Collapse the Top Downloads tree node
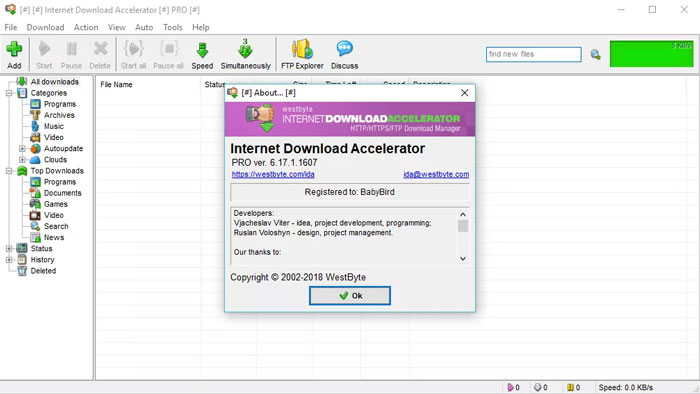This screenshot has width=700, height=394. [x=9, y=171]
